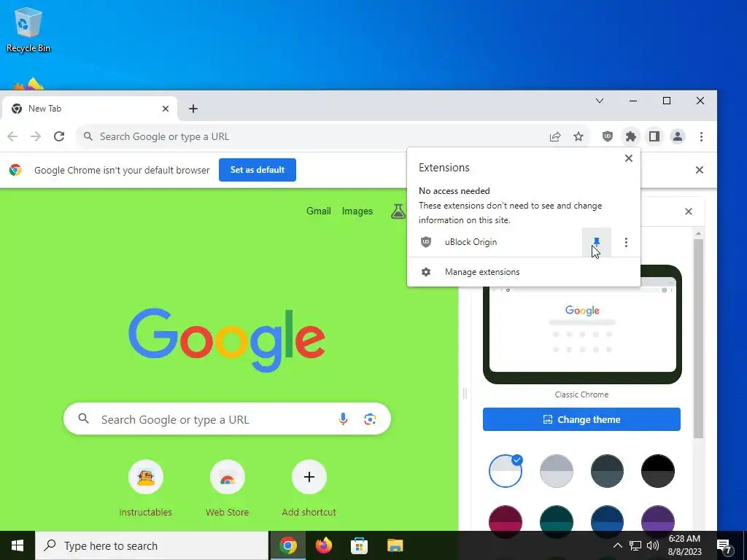Search by image with Lens icon

pyautogui.click(x=370, y=419)
